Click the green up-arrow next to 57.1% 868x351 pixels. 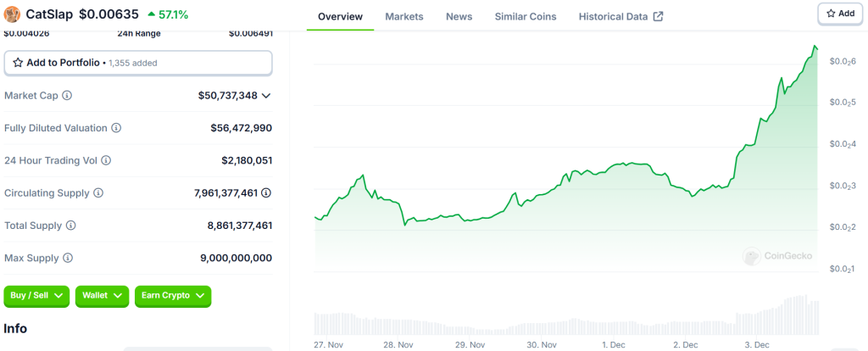tap(151, 14)
